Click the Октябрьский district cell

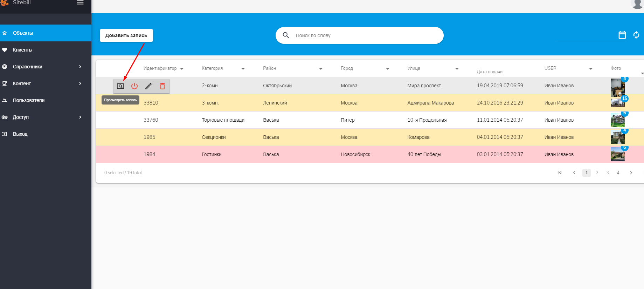pos(277,86)
